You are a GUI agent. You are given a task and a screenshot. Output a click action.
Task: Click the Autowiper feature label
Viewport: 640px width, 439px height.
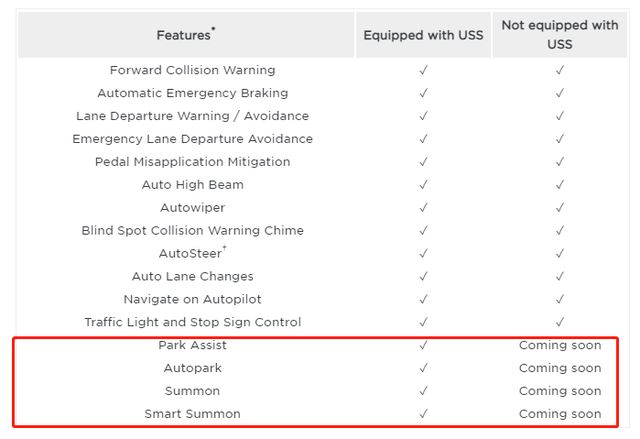click(192, 208)
